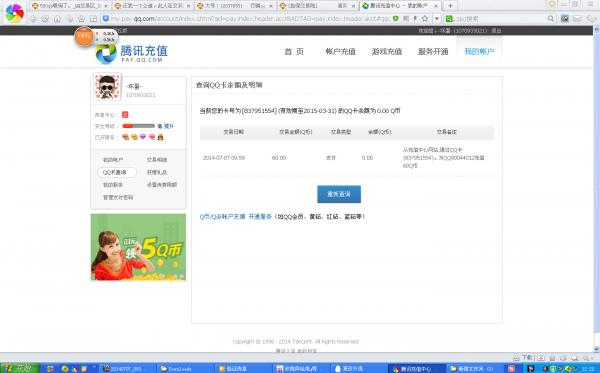Click the first opened-service icon
Viewport: 600px width, 373px height.
(x=125, y=137)
